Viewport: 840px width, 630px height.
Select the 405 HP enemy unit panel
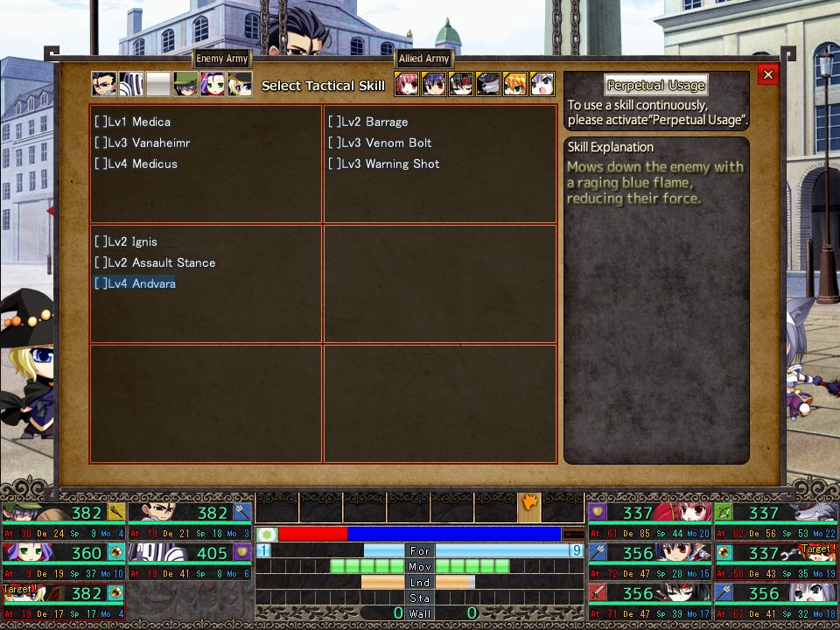pyautogui.click(x=190, y=552)
